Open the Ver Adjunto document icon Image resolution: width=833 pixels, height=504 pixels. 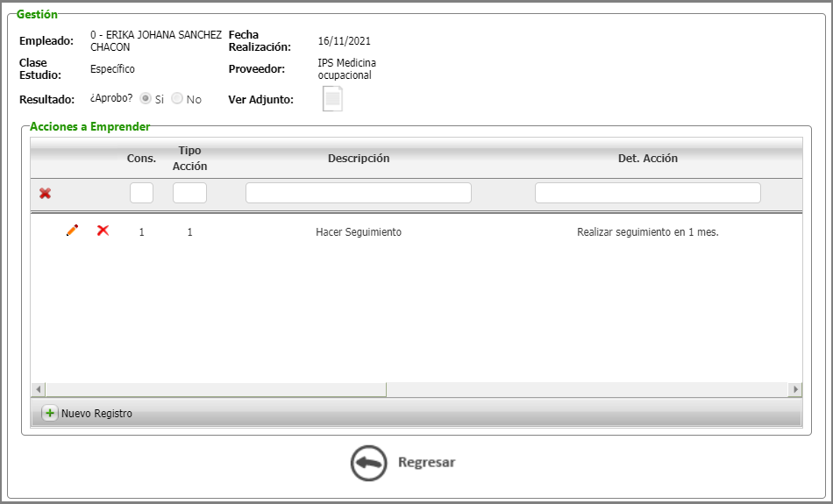(332, 99)
